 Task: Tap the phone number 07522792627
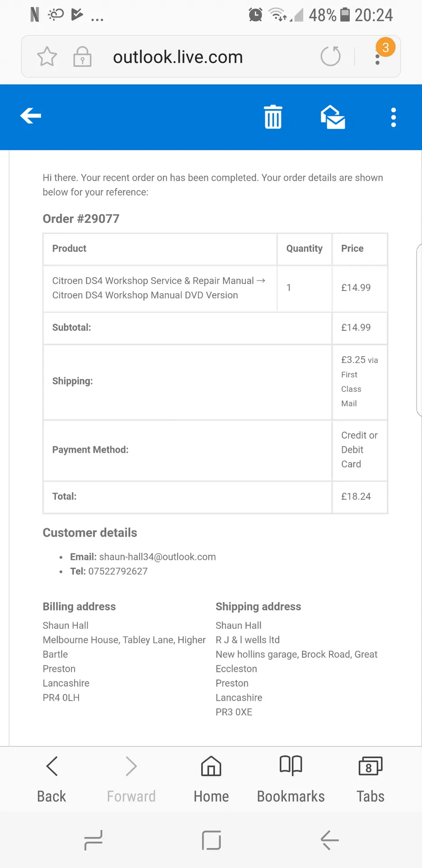tap(118, 571)
